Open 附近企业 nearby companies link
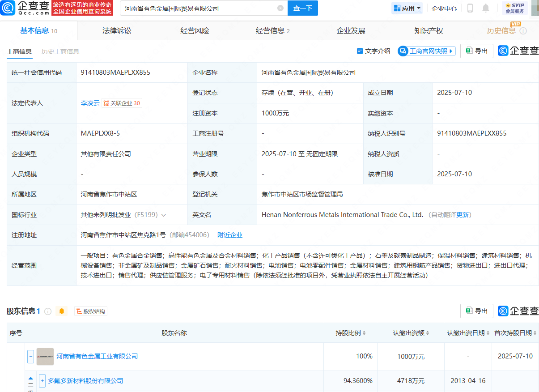The width and height of the screenshot is (539, 392). tap(230, 235)
